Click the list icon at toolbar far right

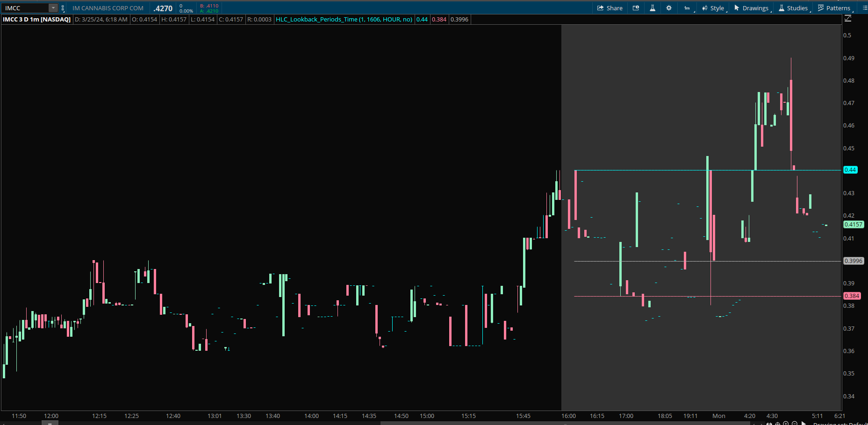865,8
